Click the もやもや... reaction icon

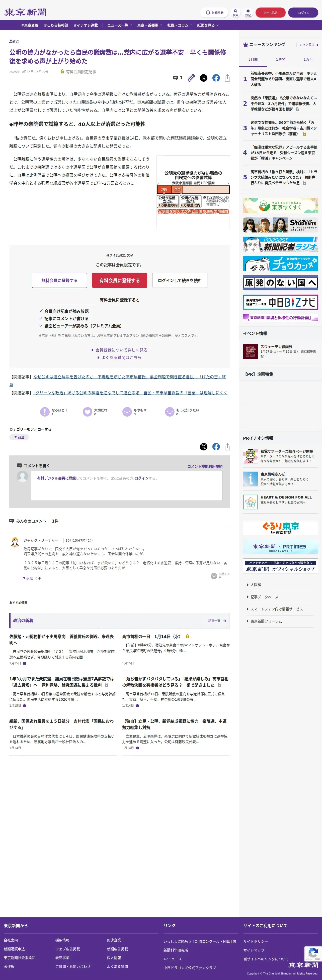pos(127,412)
